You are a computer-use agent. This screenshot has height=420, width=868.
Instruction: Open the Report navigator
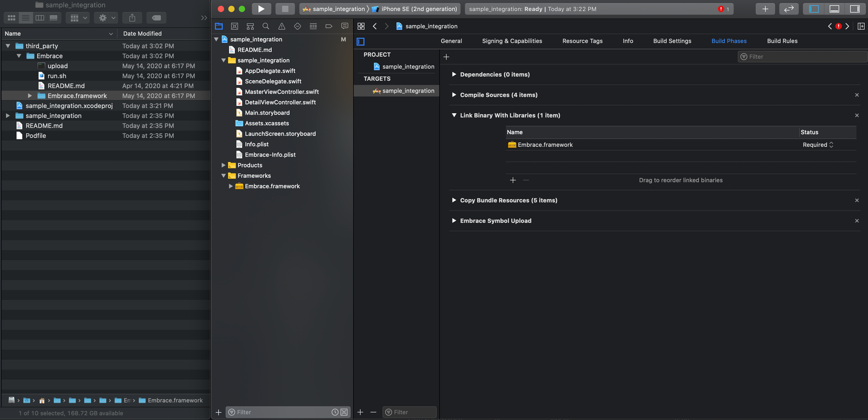344,26
